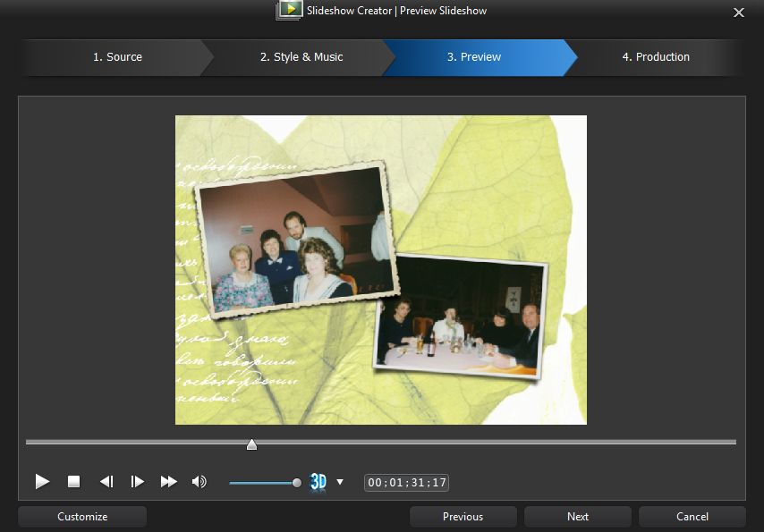Mute the volume speaker icon
This screenshot has width=764, height=532.
point(199,482)
